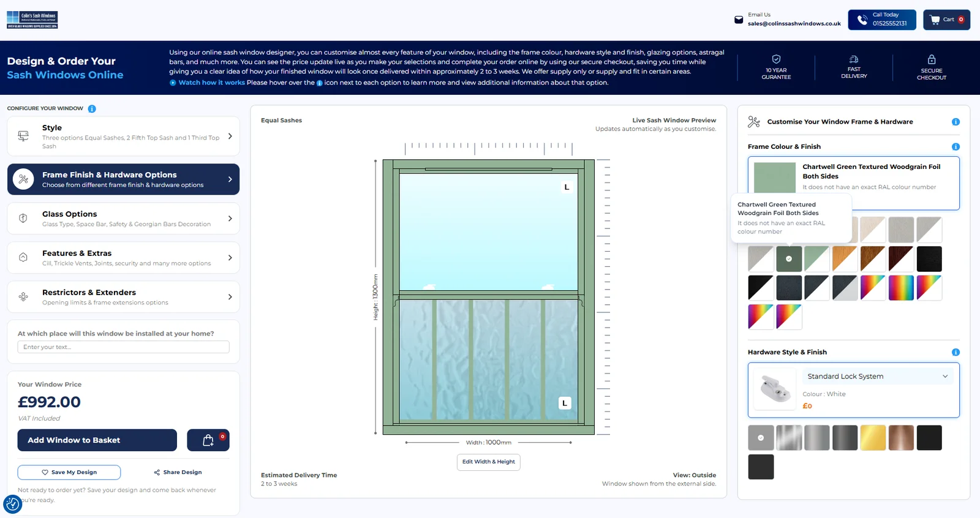
Task: Expand the Restrictors & Extenders chevron
Action: (230, 297)
